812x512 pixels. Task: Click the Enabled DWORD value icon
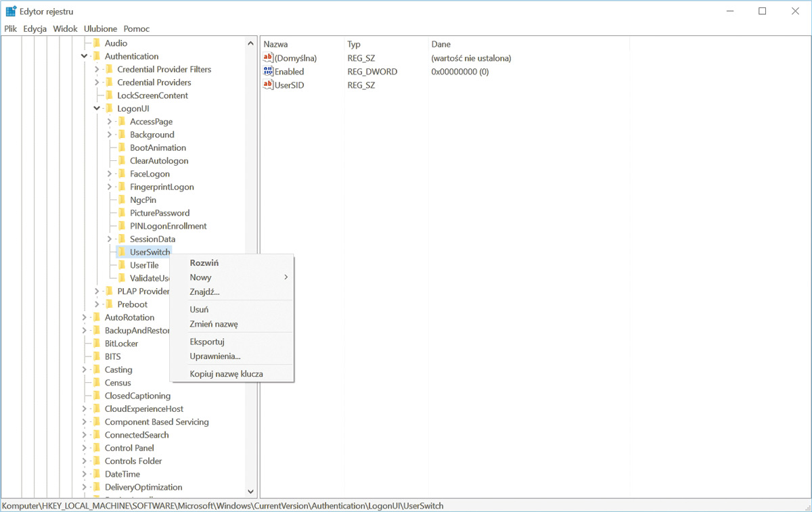coord(269,72)
